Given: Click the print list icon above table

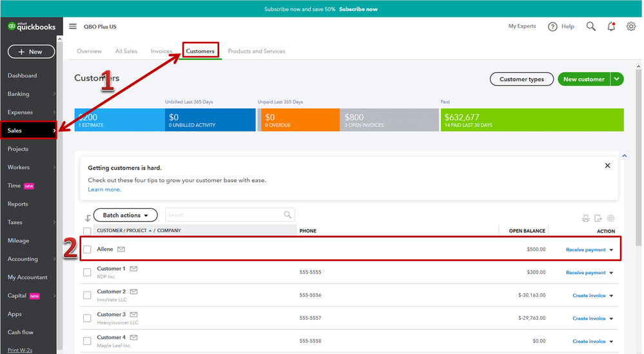Looking at the screenshot, I should point(586,219).
